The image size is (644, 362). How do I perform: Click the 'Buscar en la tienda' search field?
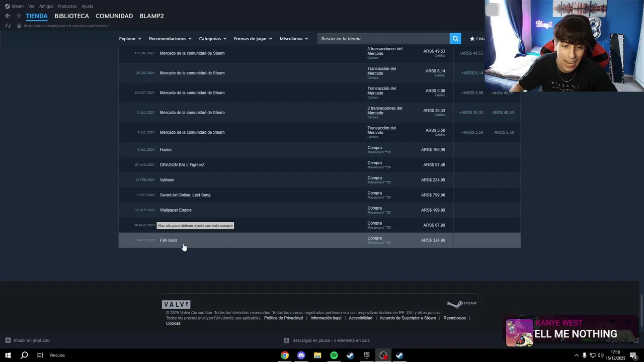(x=383, y=39)
